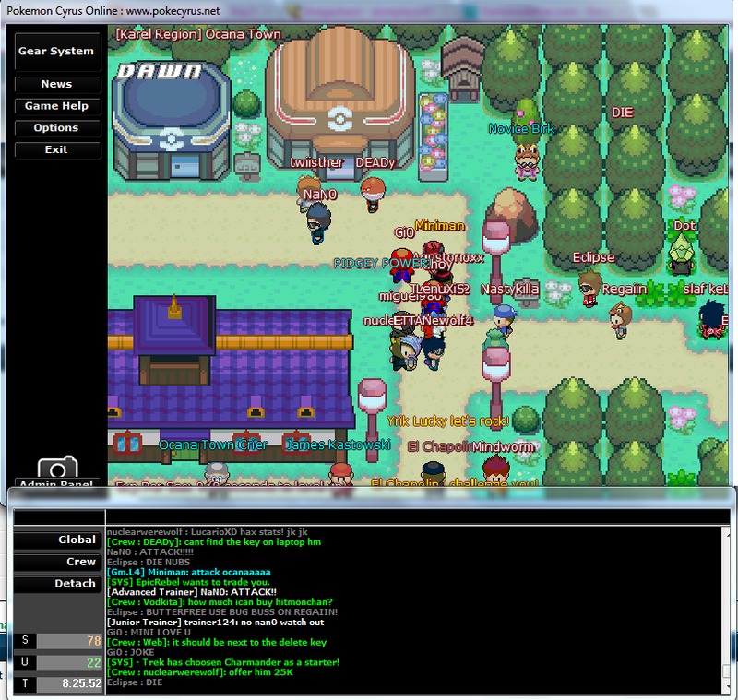Image resolution: width=738 pixels, height=700 pixels.
Task: Open the Options menu
Action: pos(57,128)
